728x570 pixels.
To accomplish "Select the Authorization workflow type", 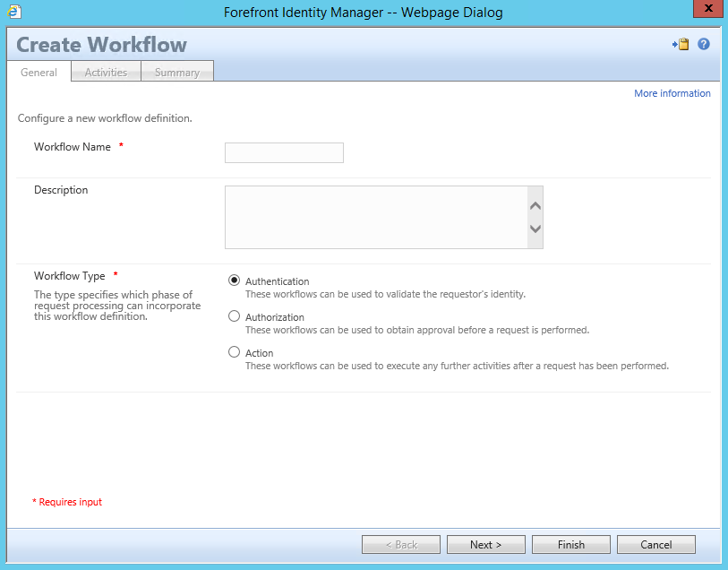I will 234,316.
